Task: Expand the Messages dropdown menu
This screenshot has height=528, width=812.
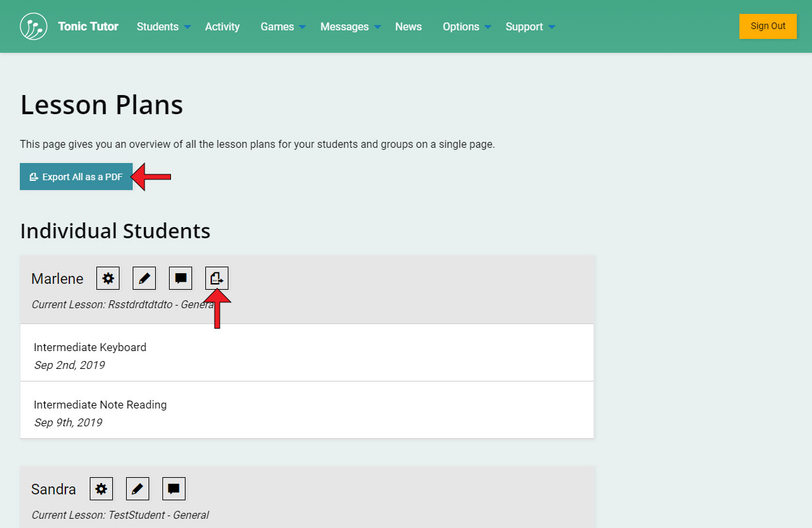Action: coord(350,26)
